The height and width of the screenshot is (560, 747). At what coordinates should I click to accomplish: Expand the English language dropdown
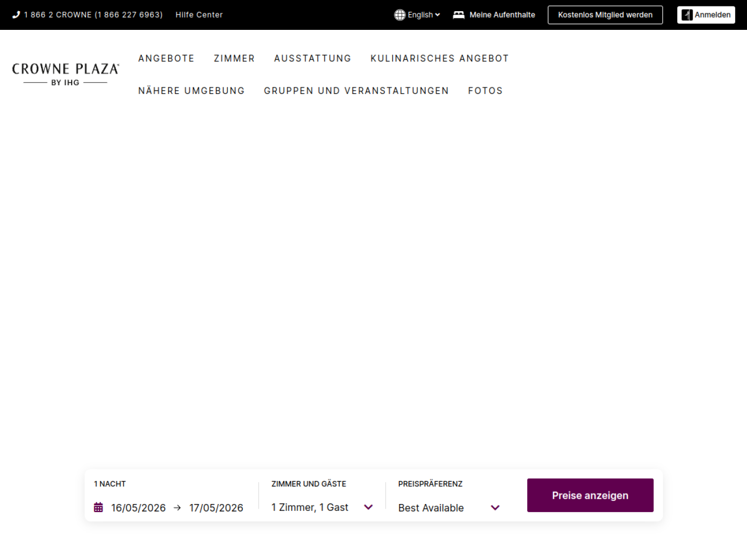click(x=417, y=15)
